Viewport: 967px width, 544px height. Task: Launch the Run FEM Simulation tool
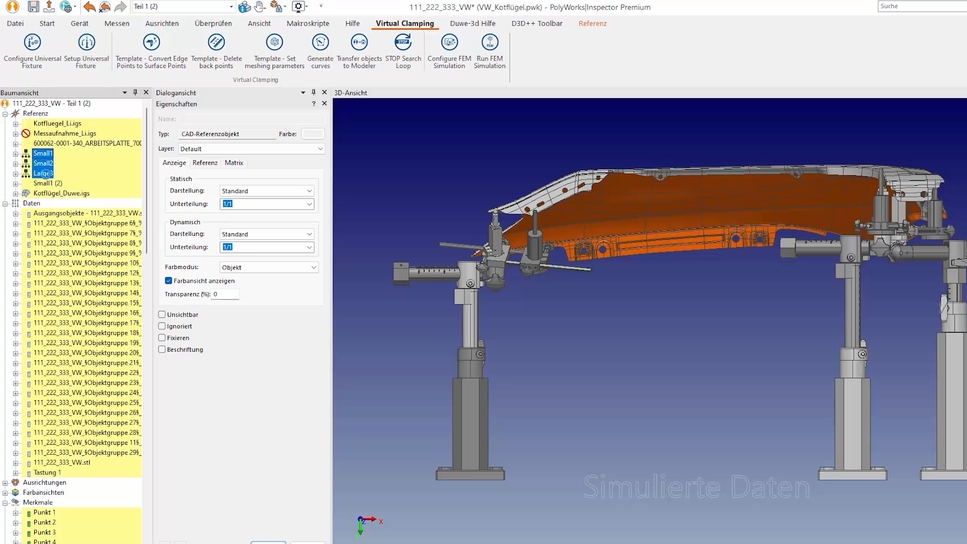point(489,43)
